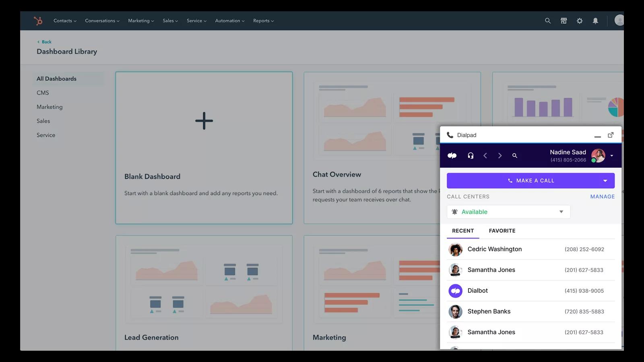Go forward with Dialpad right arrow
644x362 pixels.
click(x=500, y=155)
